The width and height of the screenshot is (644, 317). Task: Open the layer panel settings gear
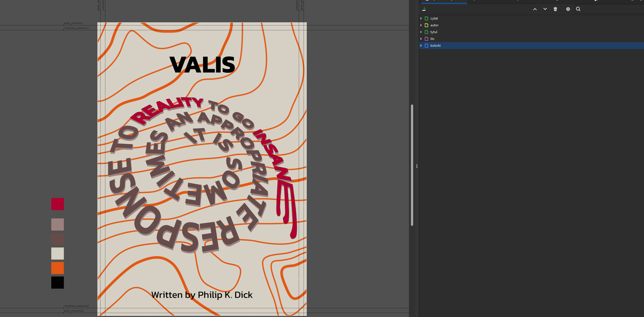pyautogui.click(x=568, y=9)
